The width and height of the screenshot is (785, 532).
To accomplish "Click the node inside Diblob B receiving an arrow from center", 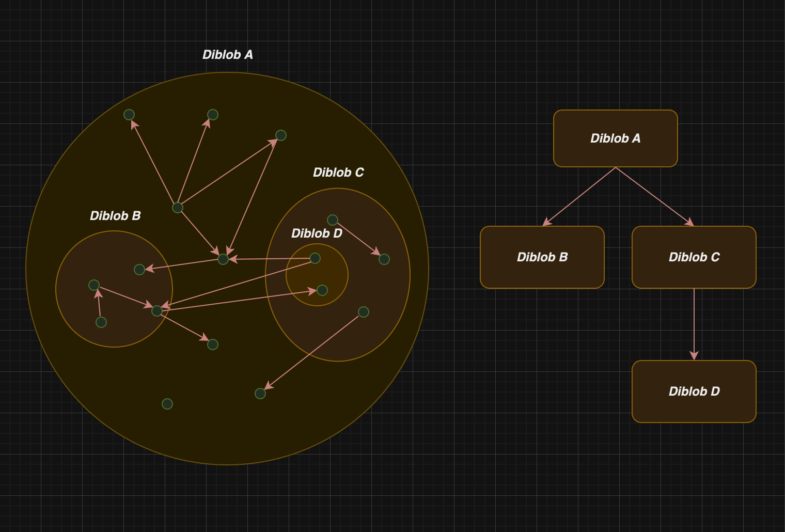I will coord(139,270).
